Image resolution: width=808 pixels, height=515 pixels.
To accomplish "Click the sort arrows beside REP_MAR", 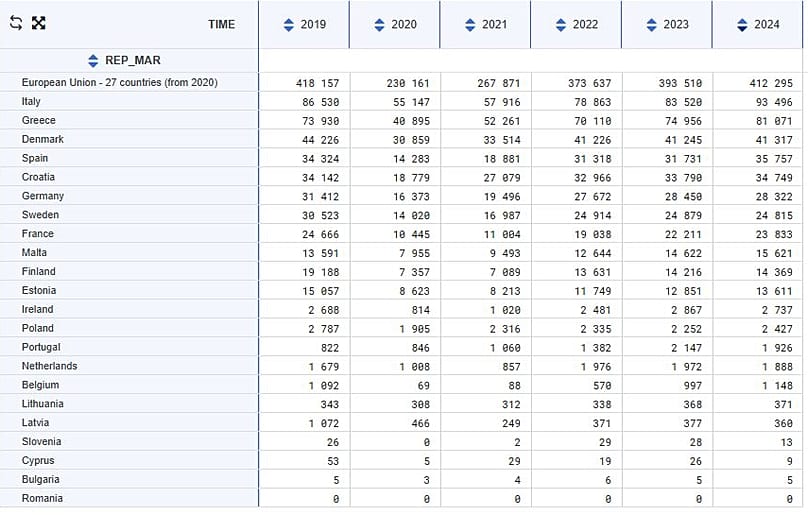I will [93, 60].
